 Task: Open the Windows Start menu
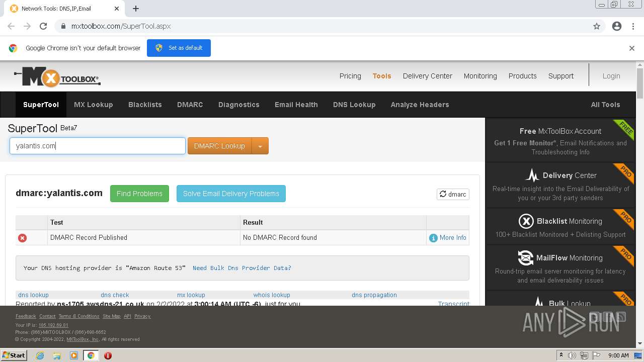[x=14, y=355]
